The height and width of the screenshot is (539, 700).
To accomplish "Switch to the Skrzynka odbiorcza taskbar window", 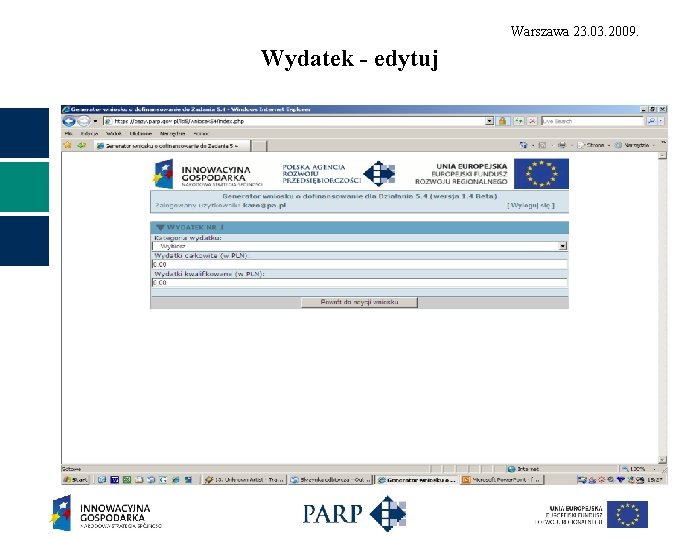I will click(330, 480).
